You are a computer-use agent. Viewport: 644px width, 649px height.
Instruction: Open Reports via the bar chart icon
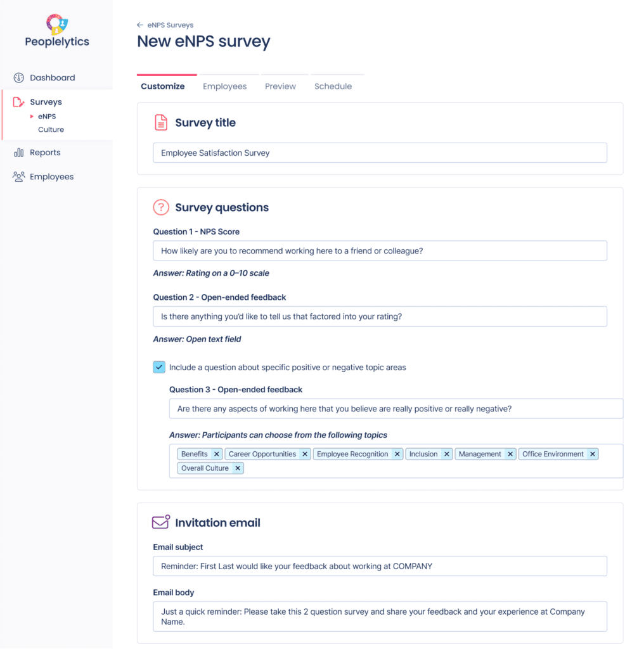click(18, 152)
